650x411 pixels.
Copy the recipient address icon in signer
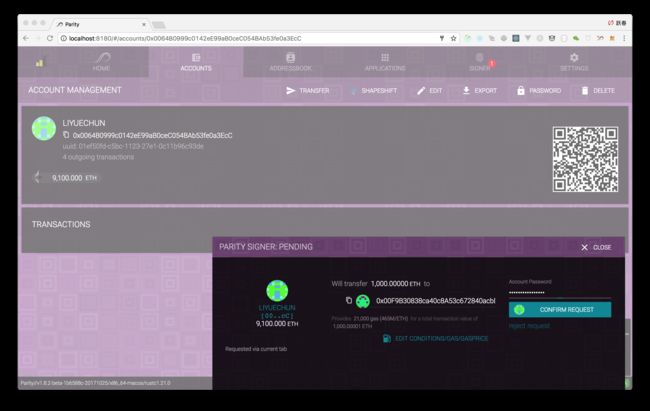[349, 300]
